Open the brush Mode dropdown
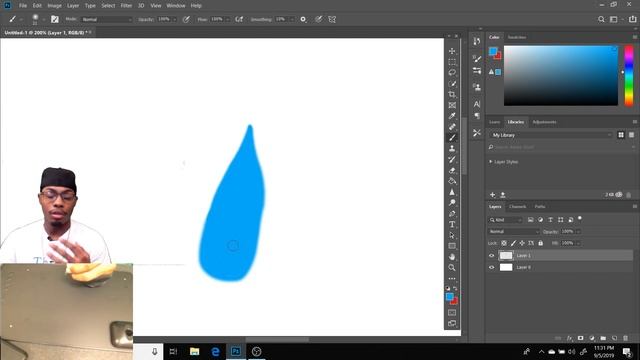This screenshot has height=360, width=640. coord(107,19)
